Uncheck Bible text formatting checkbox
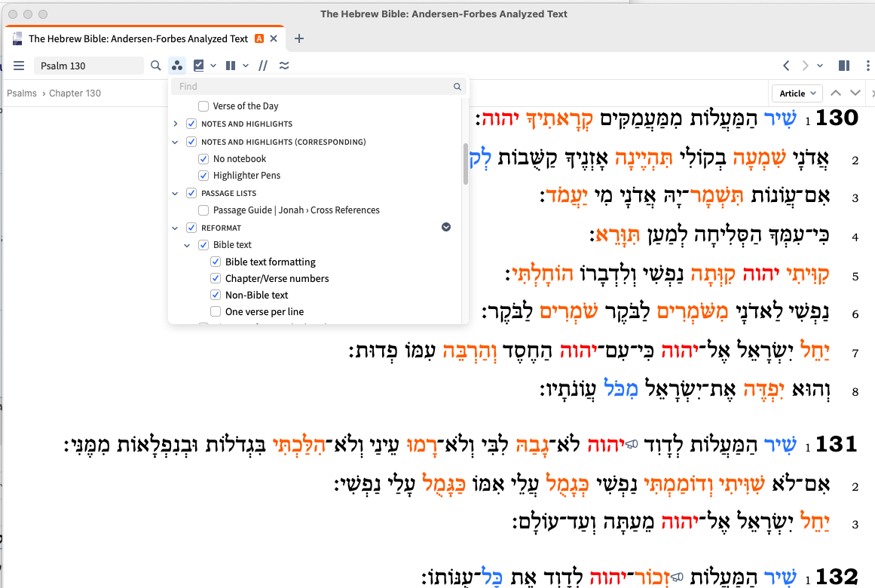The height and width of the screenshot is (588, 875). pos(216,262)
